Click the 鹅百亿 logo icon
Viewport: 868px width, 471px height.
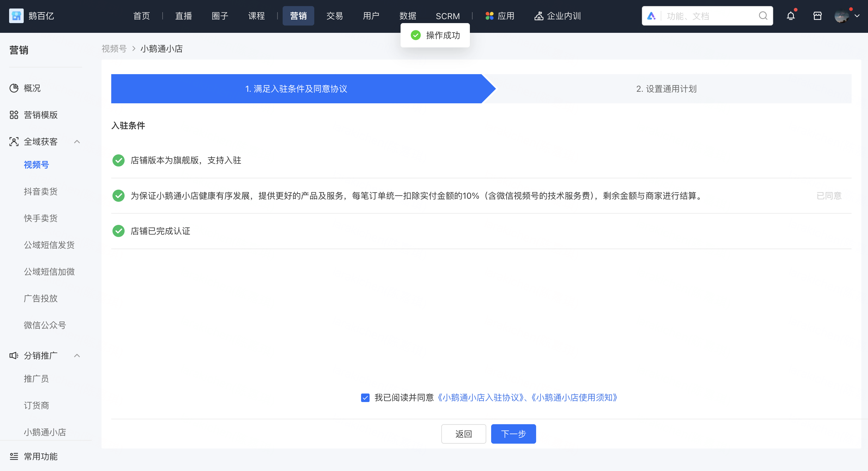[16, 15]
